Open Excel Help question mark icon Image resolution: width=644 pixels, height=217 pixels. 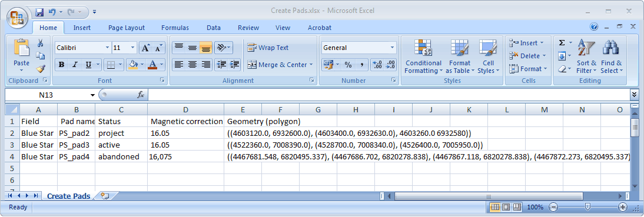594,27
